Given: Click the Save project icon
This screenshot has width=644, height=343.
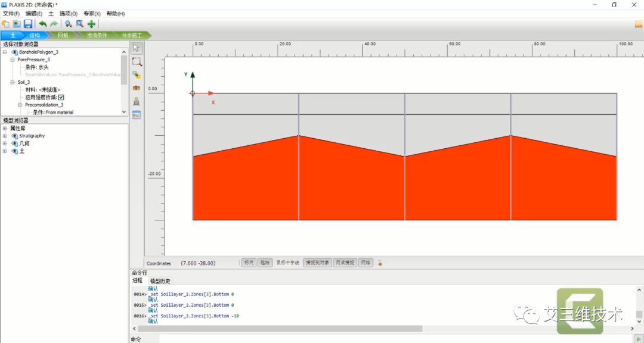Looking at the screenshot, I should [28, 24].
